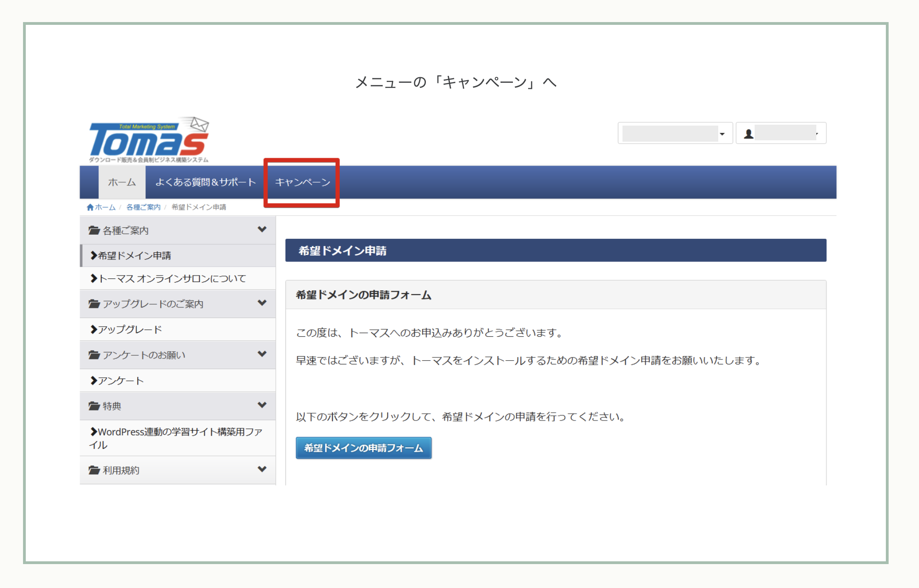
Task: Click the folder icon beside 各種ご案内
Action: click(94, 231)
